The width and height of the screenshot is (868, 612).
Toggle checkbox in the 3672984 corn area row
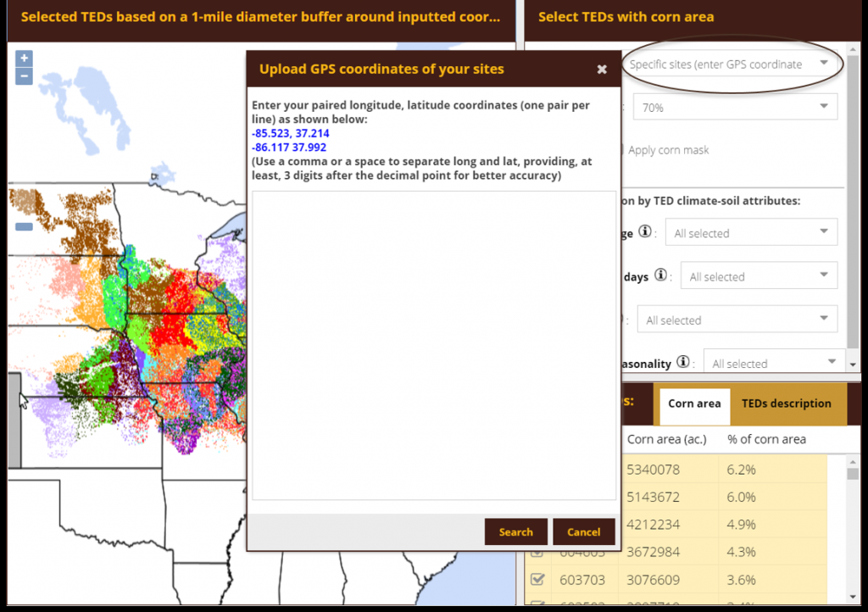pos(537,552)
